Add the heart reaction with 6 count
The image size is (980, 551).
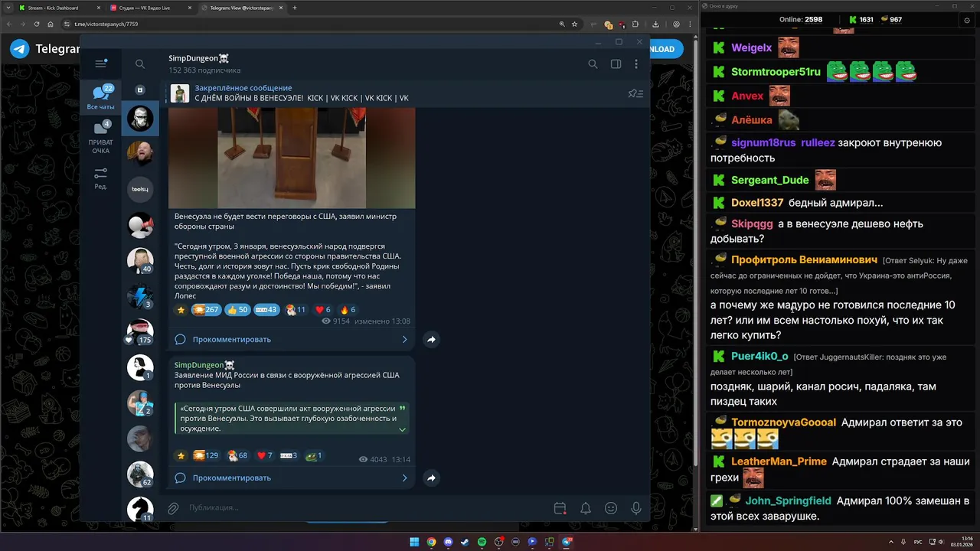[x=323, y=310]
